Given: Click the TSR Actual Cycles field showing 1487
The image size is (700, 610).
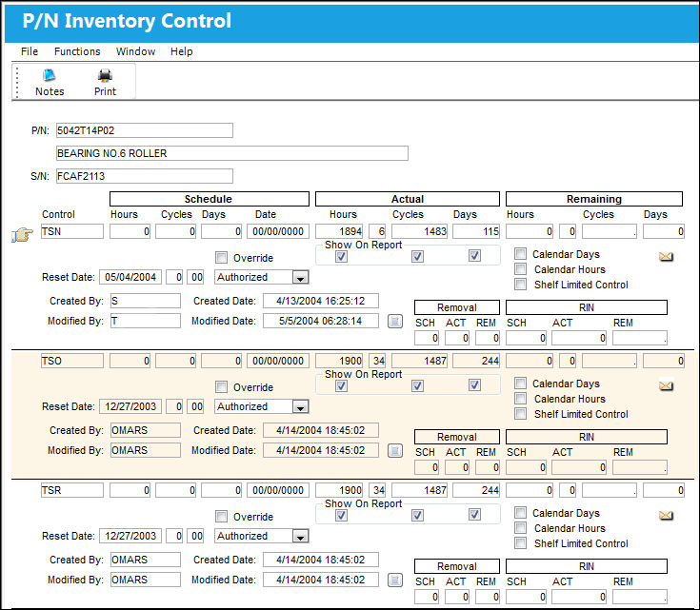Looking at the screenshot, I should 420,490.
